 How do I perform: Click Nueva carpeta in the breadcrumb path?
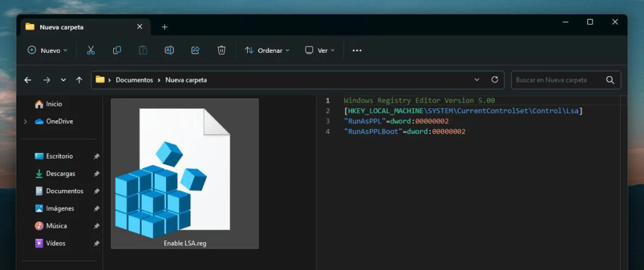[x=186, y=80]
